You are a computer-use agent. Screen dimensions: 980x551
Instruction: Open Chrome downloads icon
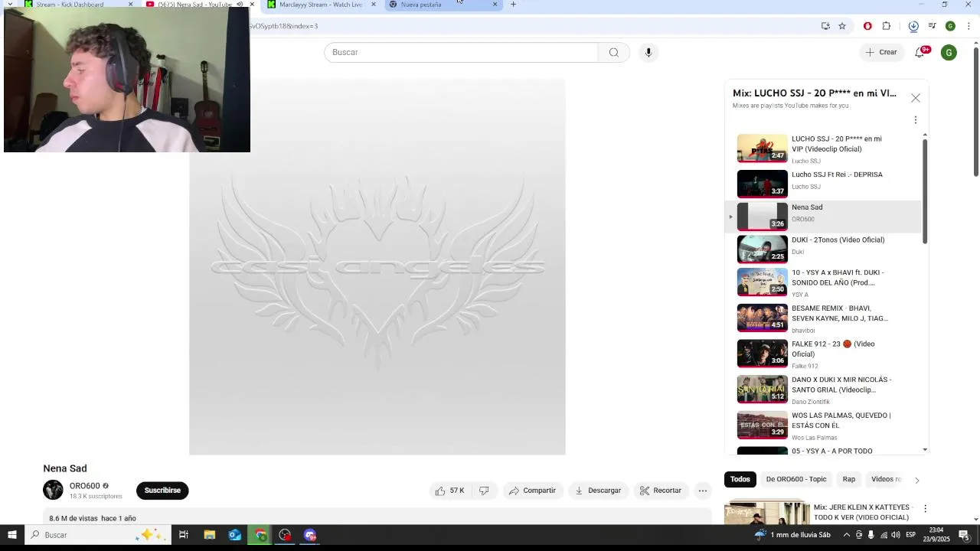tap(913, 26)
